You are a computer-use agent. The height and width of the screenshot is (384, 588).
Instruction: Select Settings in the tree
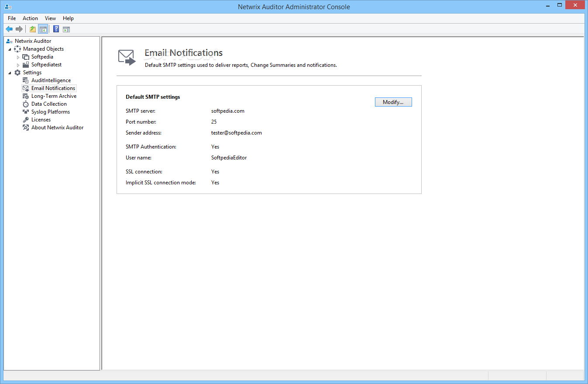[x=32, y=73]
